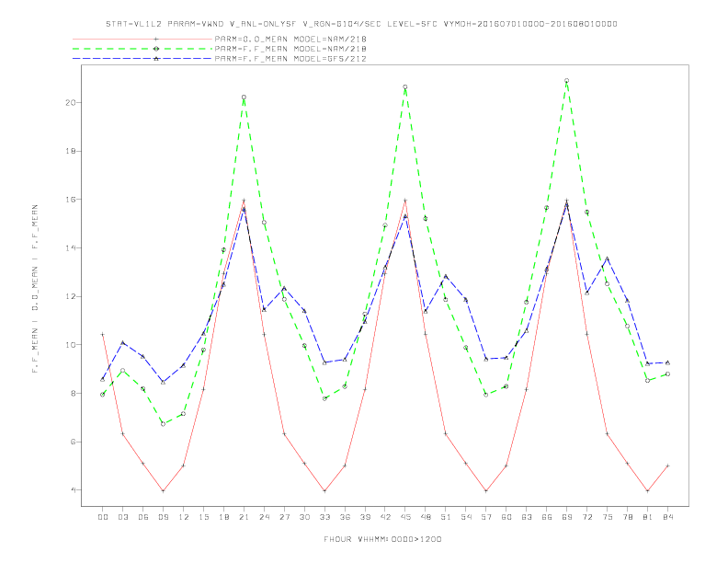Click x-axis forecast hour label 06
The width and height of the screenshot is (728, 563).
143,517
